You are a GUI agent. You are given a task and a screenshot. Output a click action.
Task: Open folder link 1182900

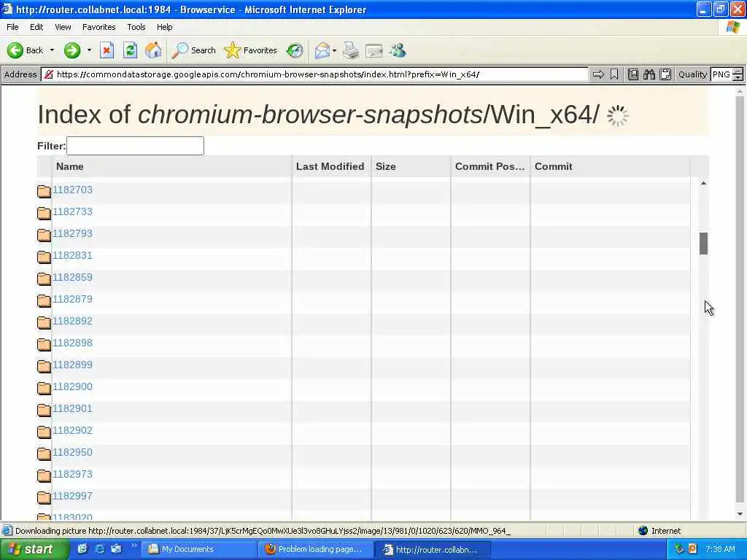(72, 386)
